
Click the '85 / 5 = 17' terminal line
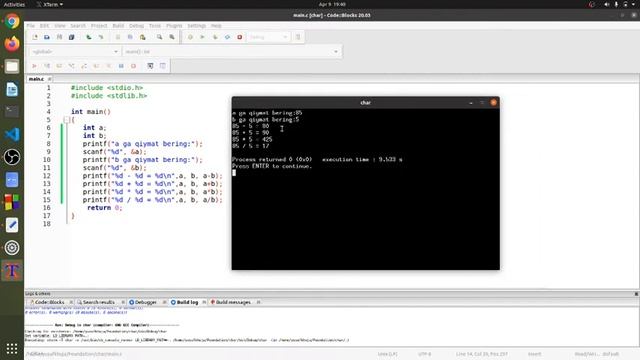pyautogui.click(x=251, y=146)
